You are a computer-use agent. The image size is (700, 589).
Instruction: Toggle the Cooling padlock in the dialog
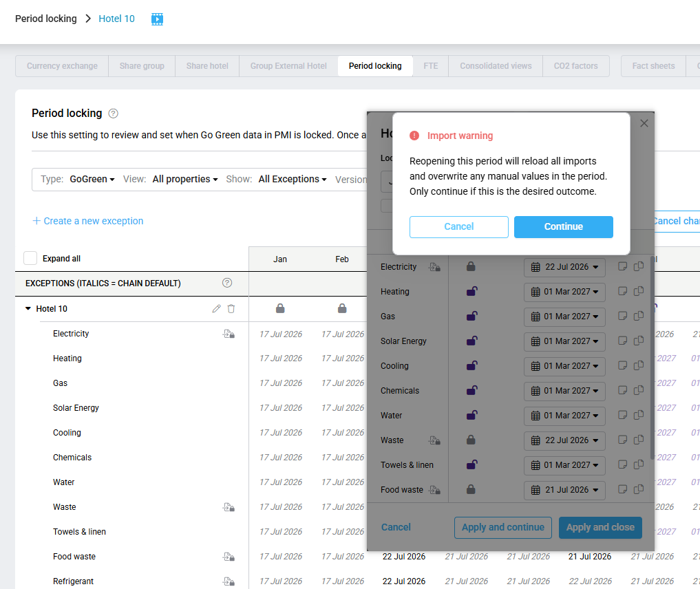click(472, 365)
